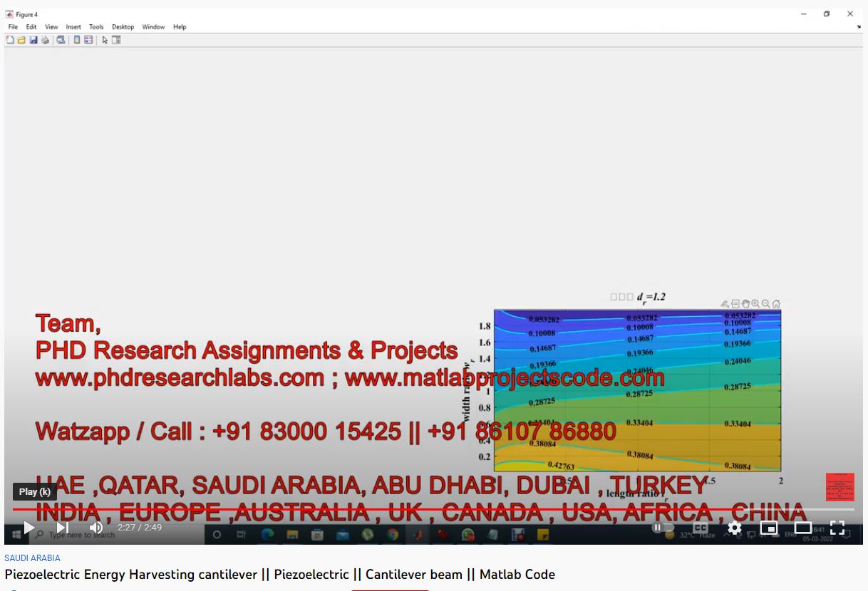Expand the File menu

pyautogui.click(x=13, y=27)
